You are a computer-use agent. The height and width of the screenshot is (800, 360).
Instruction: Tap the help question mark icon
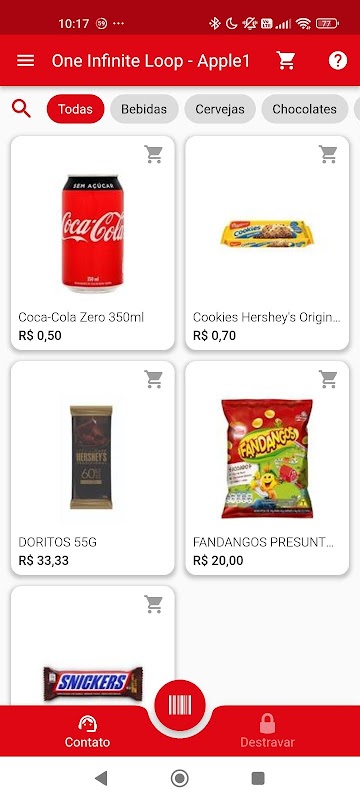[338, 61]
